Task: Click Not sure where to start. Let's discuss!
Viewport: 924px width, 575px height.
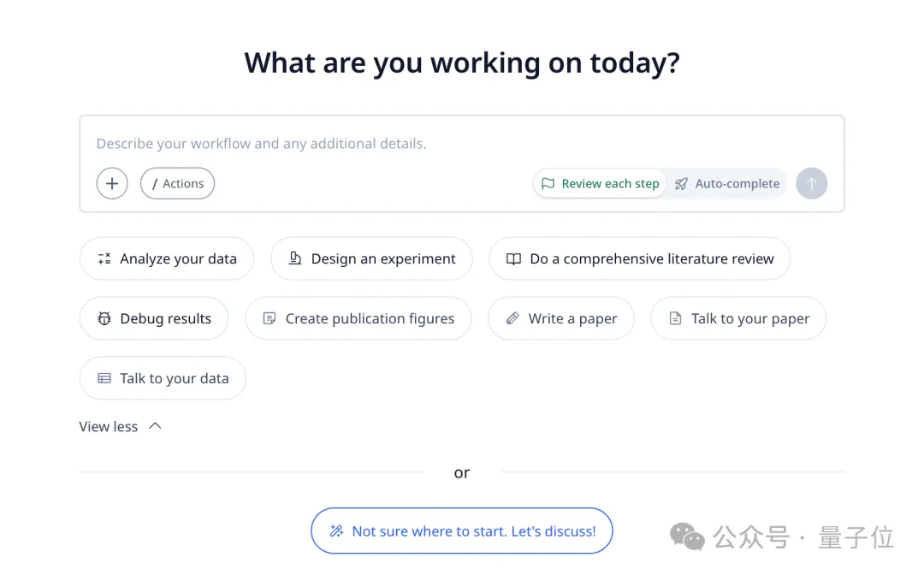Action: click(462, 531)
